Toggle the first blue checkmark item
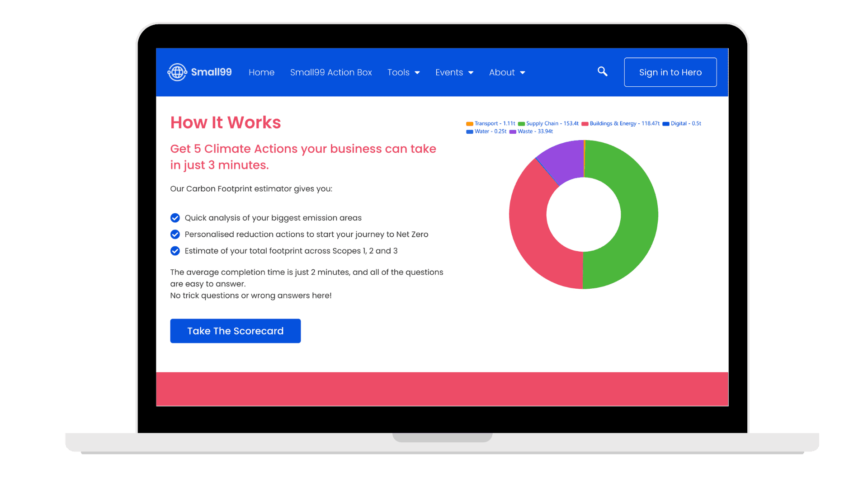 [175, 217]
